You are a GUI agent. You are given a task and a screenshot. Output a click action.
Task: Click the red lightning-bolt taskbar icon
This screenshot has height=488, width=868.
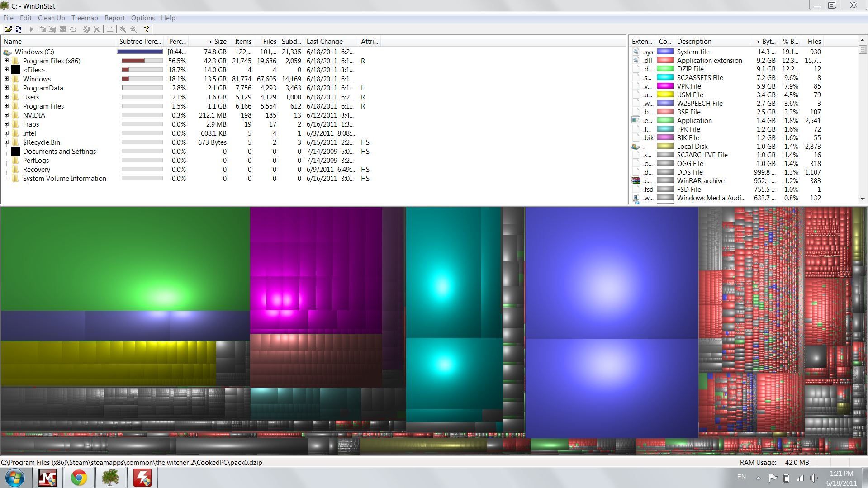(x=142, y=478)
